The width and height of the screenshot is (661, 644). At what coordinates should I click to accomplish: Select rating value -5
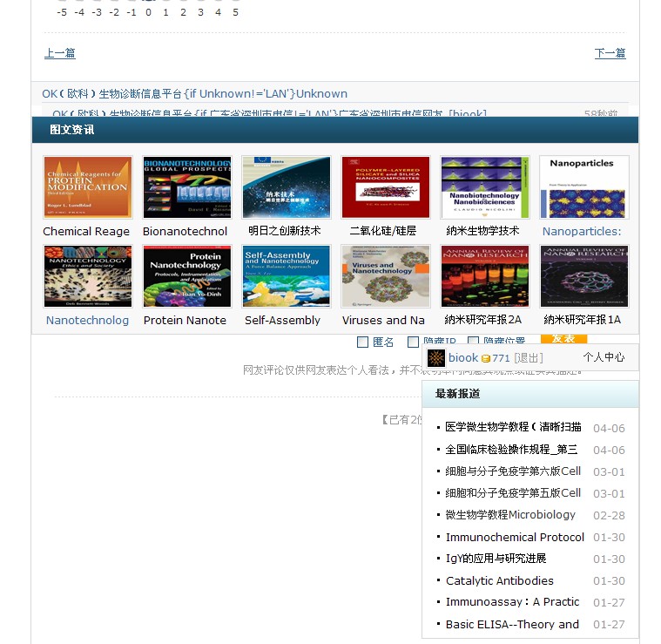62,12
